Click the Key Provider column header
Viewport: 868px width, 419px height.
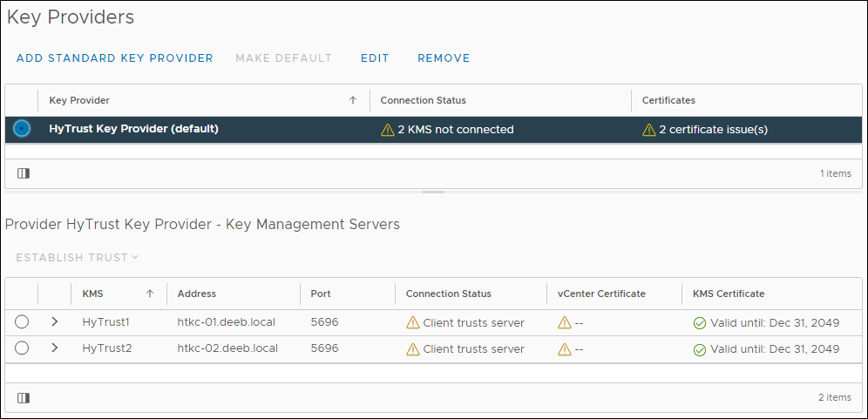click(x=79, y=100)
